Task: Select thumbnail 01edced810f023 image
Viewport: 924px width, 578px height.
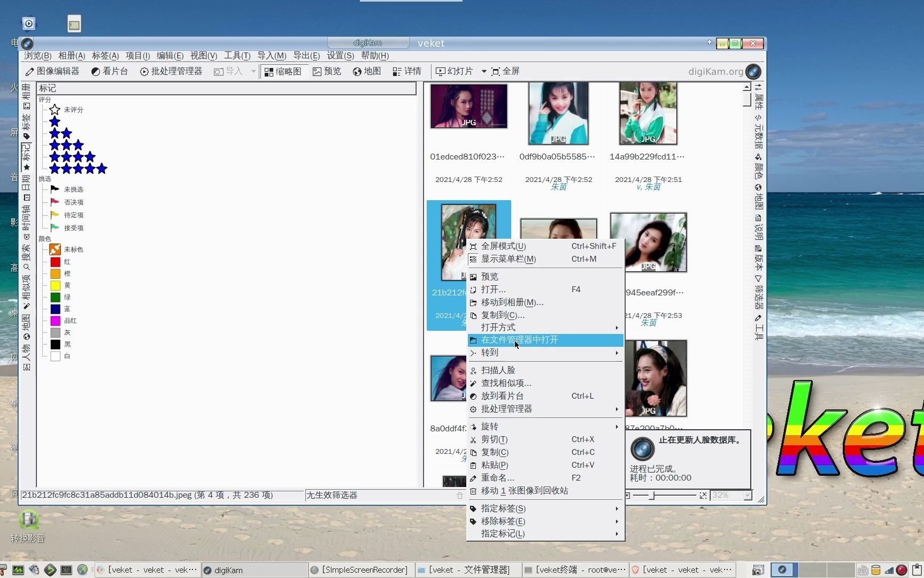Action: coord(468,105)
